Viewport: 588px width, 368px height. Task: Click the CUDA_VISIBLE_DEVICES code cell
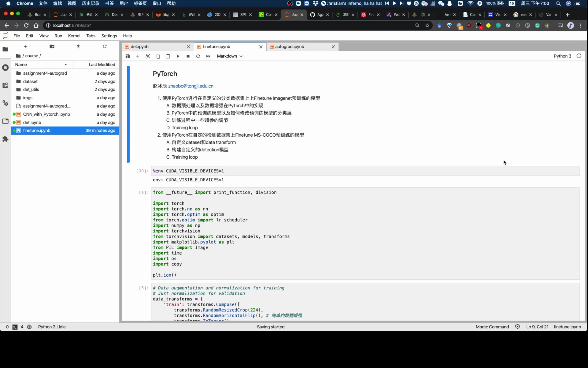tap(365, 171)
